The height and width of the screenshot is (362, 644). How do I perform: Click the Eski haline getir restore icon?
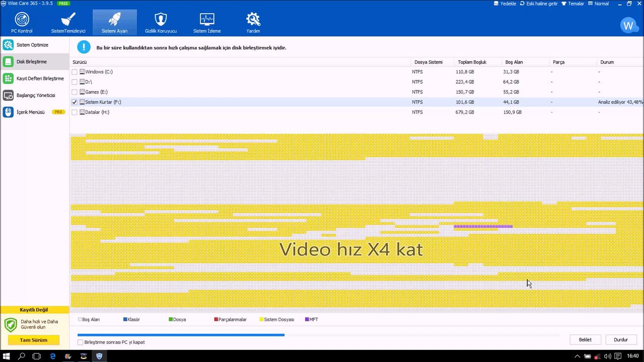click(523, 4)
